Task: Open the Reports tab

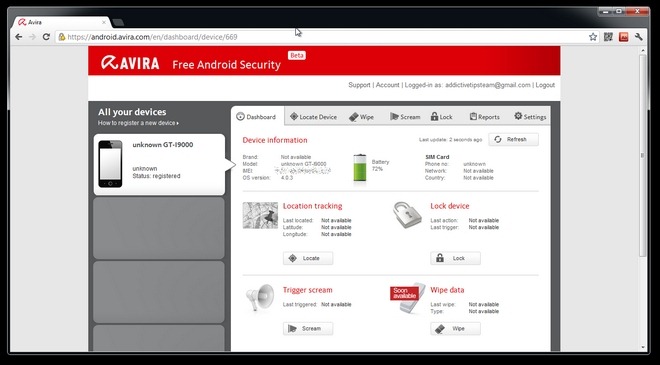Action: (x=484, y=117)
